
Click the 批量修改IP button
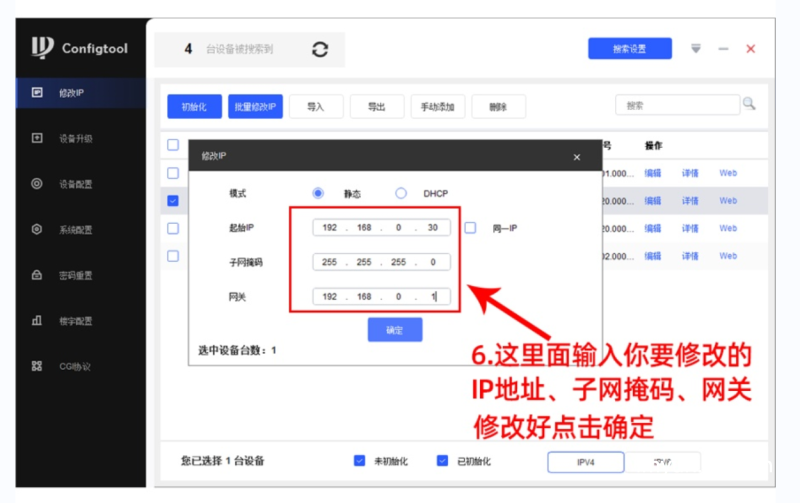(255, 107)
